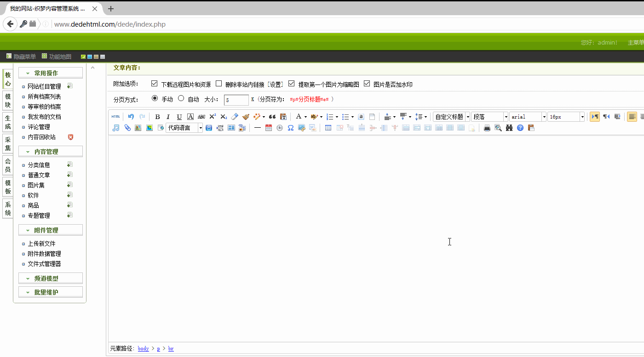
Task: Click the insert table icon
Action: pos(328,128)
